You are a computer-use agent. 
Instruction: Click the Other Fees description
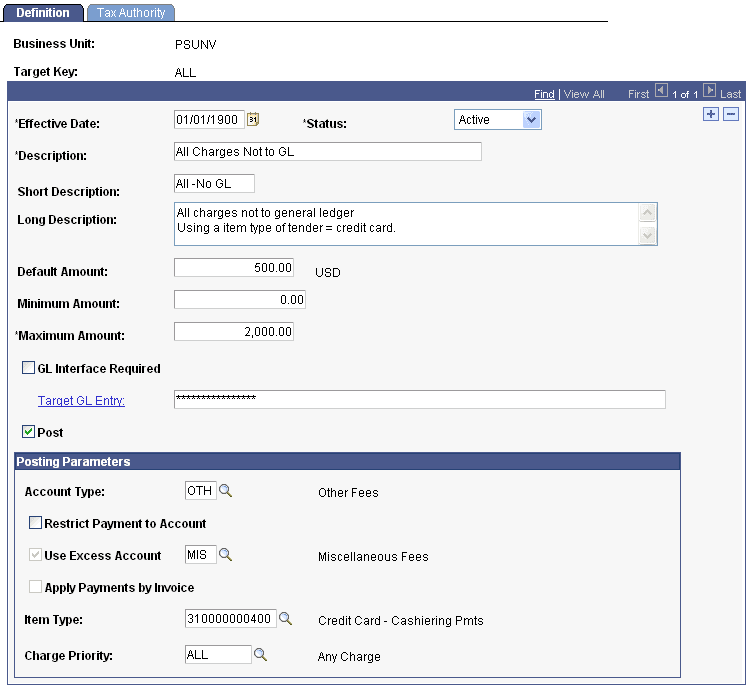point(348,493)
